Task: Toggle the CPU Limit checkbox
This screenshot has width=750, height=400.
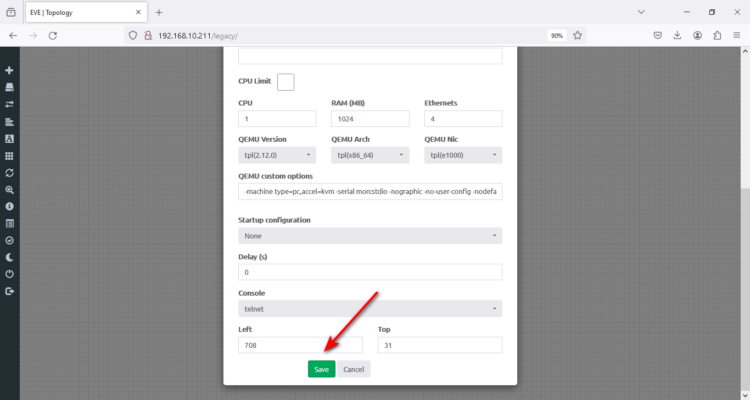Action: [x=286, y=82]
